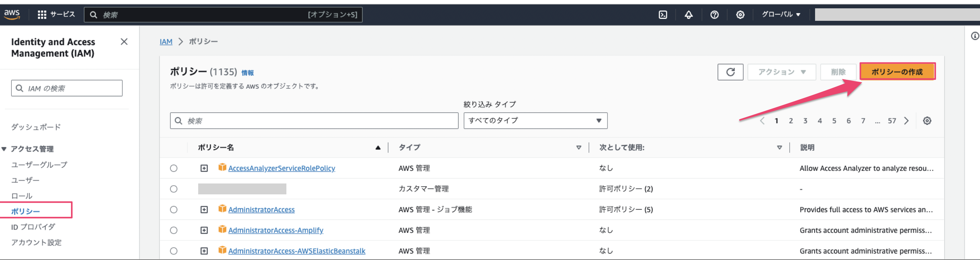The width and height of the screenshot is (980, 260).
Task: Select the radio button for the カスタマー管理 policy
Action: point(174,189)
